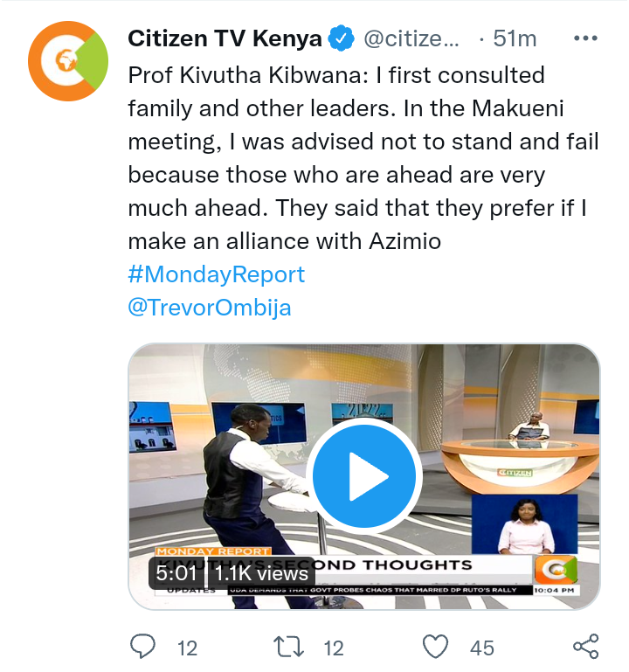The image size is (629, 672).
Task: Click the share tweet icon
Action: point(585,647)
